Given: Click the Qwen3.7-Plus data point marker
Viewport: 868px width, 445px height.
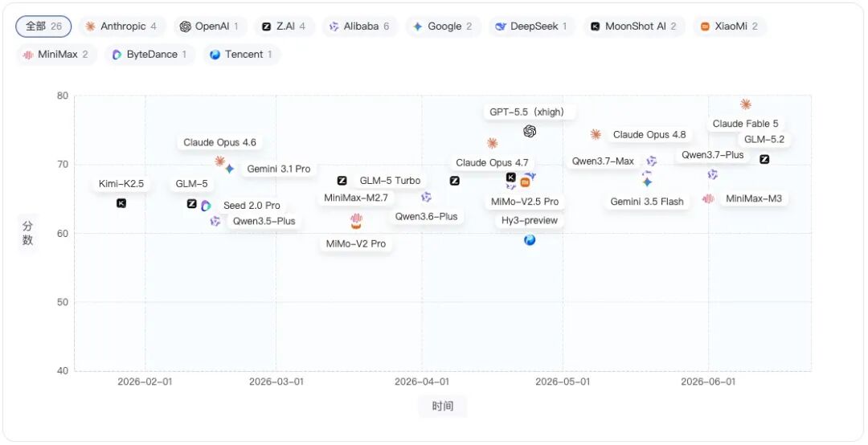Looking at the screenshot, I should pos(712,174).
